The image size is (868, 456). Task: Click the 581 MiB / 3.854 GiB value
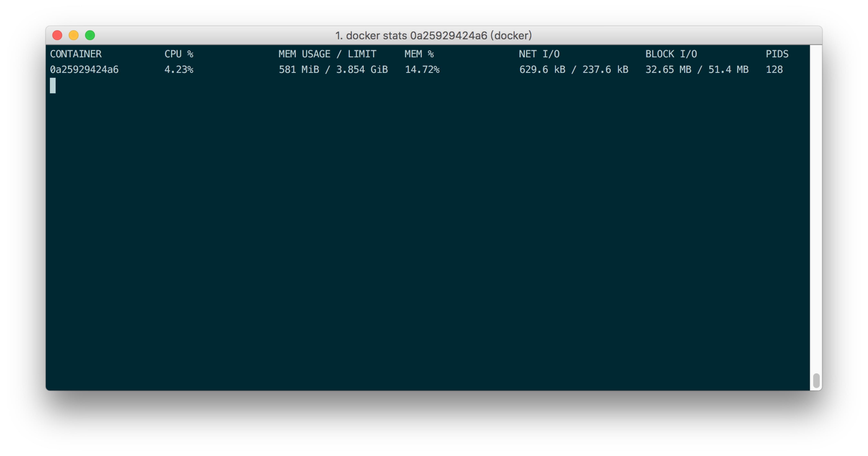[x=333, y=69]
